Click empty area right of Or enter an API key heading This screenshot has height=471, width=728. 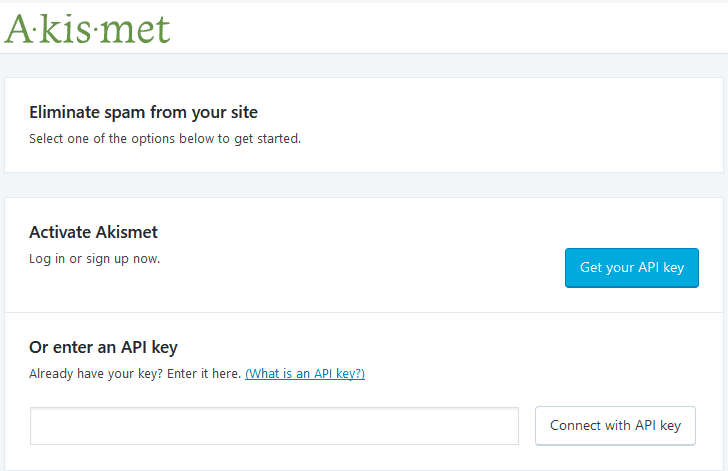pyautogui.click(x=450, y=347)
